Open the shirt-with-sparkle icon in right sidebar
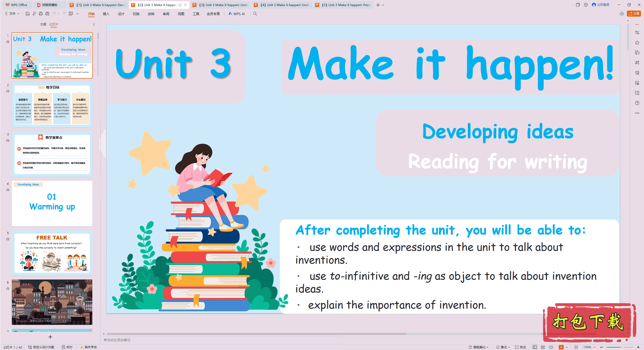The image size is (644, 350). tap(637, 73)
